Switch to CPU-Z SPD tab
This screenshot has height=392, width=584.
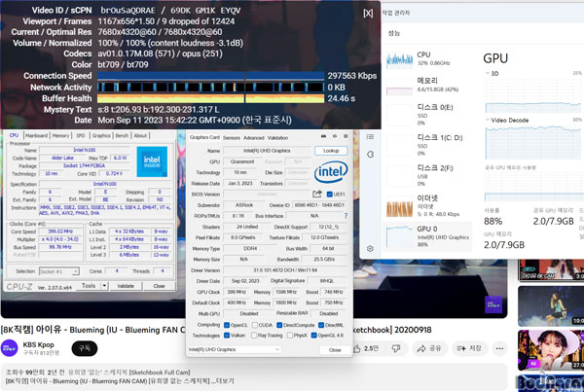[81, 135]
